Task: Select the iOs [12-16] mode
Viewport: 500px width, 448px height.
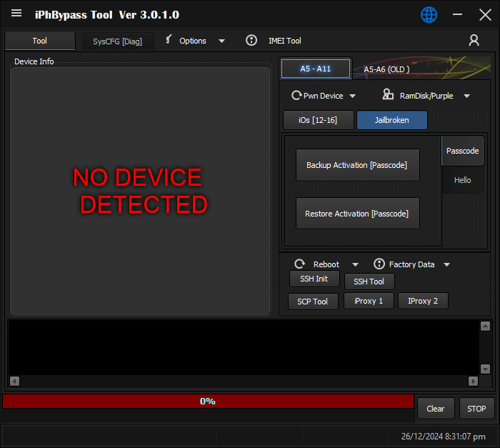Action: click(x=318, y=120)
